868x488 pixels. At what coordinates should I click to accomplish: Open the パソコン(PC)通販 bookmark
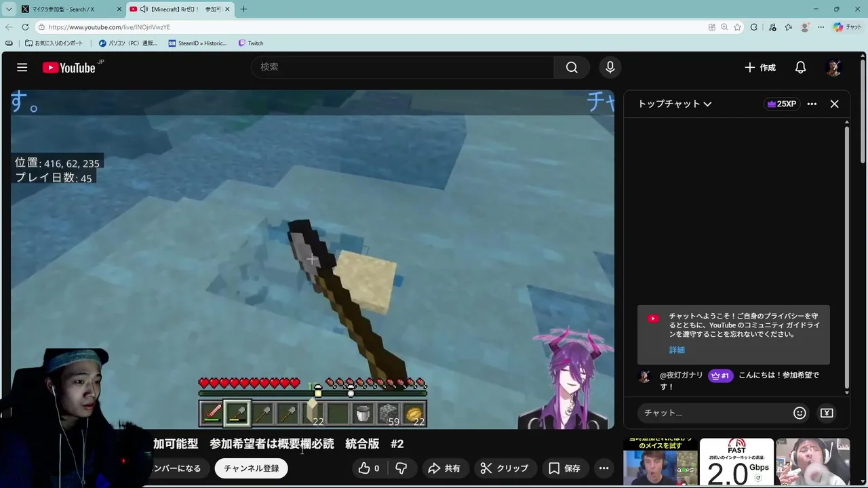(128, 43)
